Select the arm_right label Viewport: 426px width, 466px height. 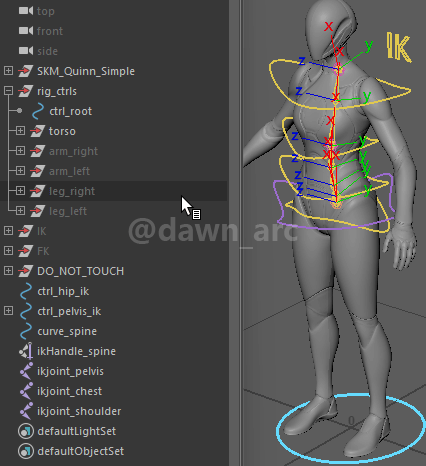pos(73,151)
